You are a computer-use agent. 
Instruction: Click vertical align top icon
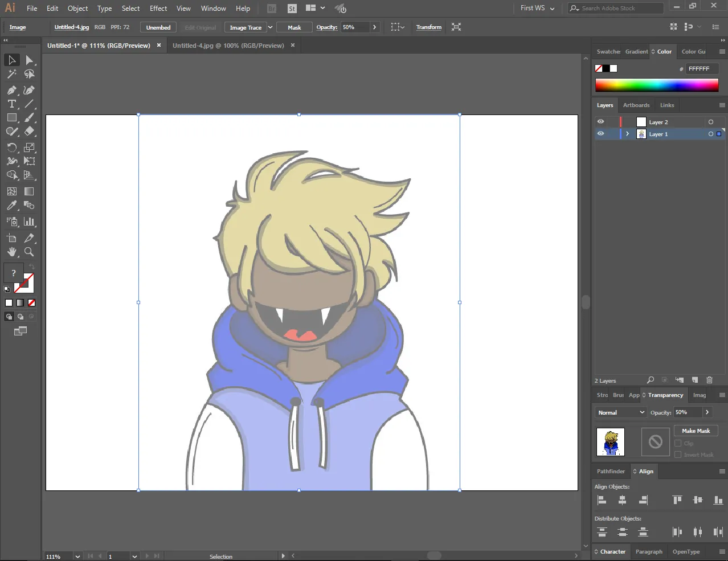click(x=677, y=500)
